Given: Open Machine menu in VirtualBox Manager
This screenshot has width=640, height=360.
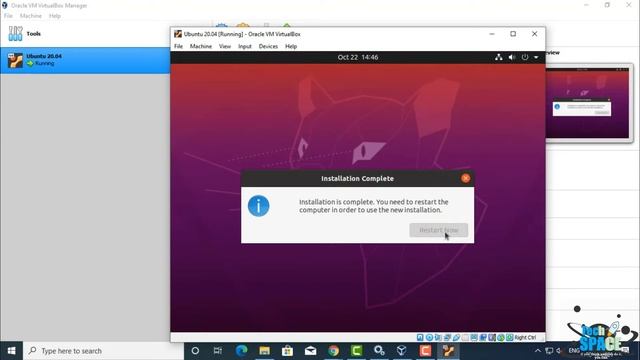Looking at the screenshot, I should coord(31,16).
